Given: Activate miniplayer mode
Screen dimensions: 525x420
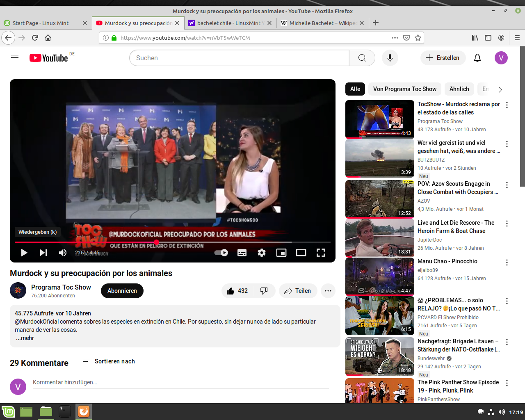Looking at the screenshot, I should point(281,253).
